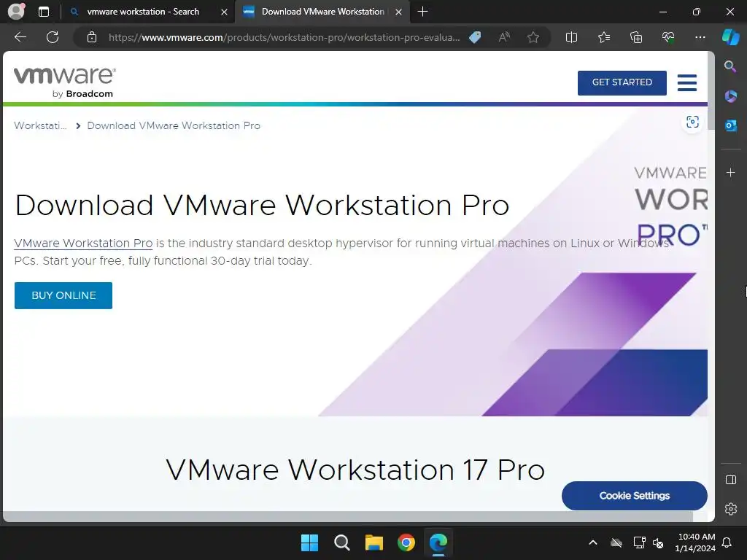Open the VMware Workstation Pro text link
The image size is (747, 560).
point(83,244)
